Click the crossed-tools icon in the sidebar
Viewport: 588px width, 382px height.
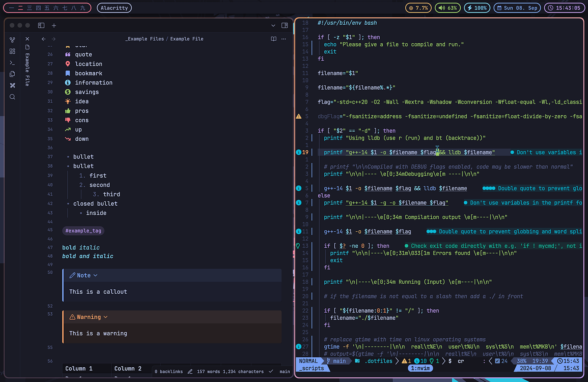[12, 85]
